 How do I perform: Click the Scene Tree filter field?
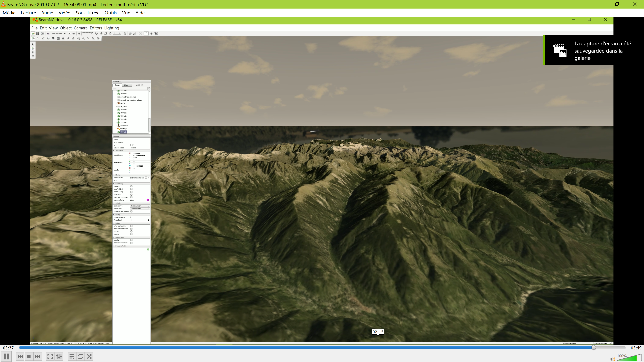[130, 88]
